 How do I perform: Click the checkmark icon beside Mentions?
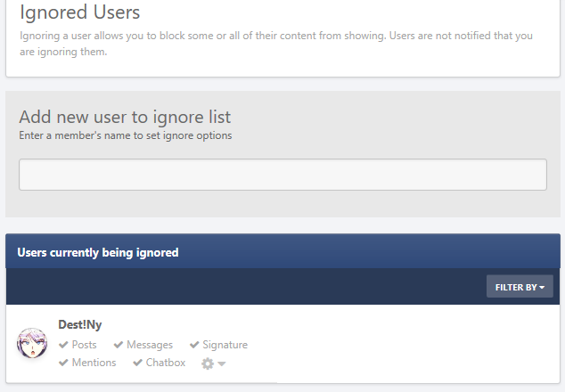click(x=63, y=363)
